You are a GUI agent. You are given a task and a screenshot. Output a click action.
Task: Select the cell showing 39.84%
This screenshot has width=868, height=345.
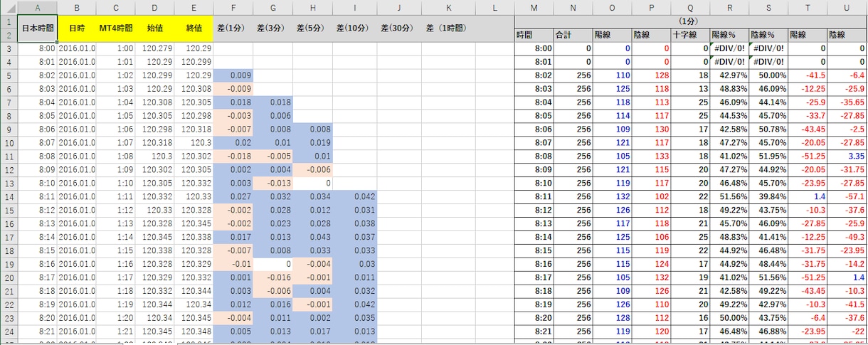coord(768,196)
